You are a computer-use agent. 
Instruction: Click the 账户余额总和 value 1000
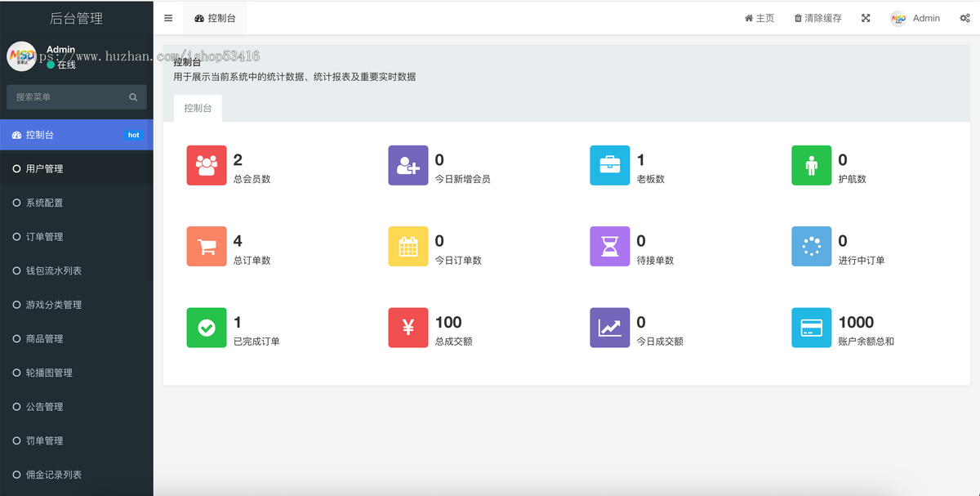[856, 322]
